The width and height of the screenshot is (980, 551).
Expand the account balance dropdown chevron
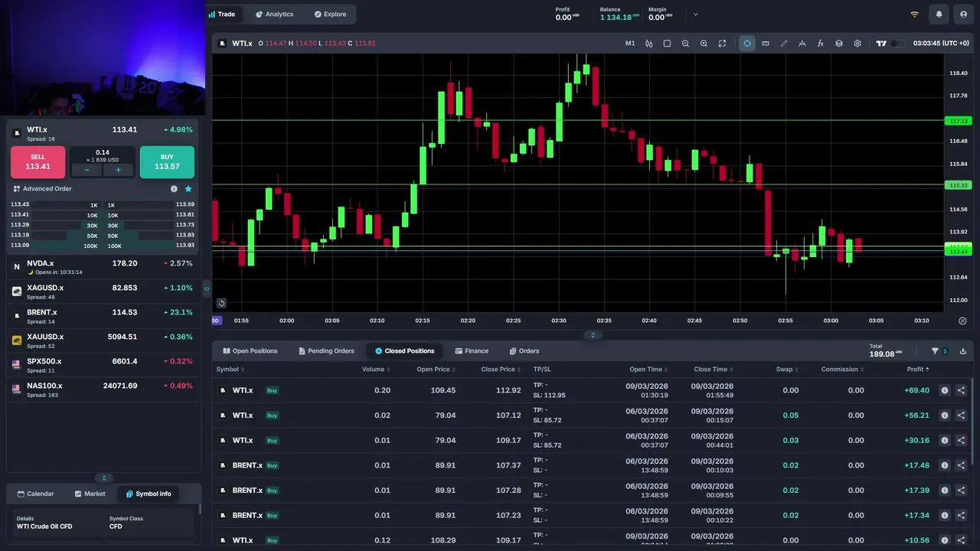(695, 15)
